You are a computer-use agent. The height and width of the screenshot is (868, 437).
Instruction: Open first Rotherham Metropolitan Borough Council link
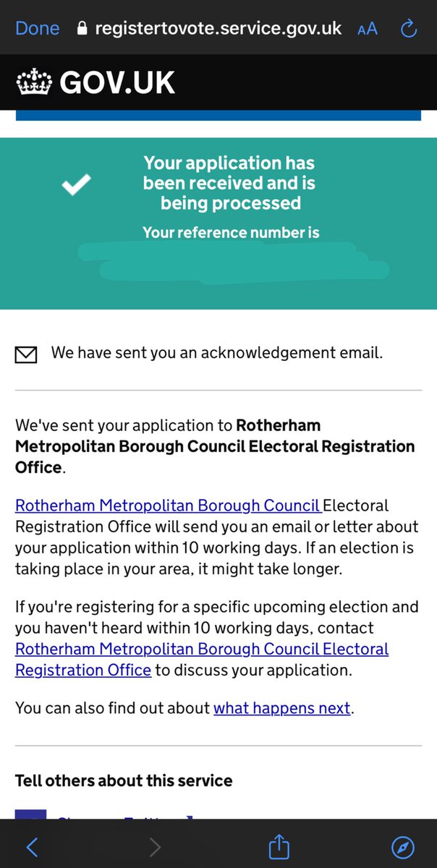coord(168,505)
